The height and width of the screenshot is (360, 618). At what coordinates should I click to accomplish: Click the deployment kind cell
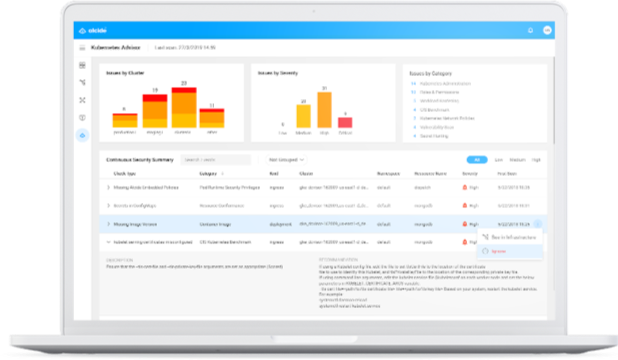281,224
